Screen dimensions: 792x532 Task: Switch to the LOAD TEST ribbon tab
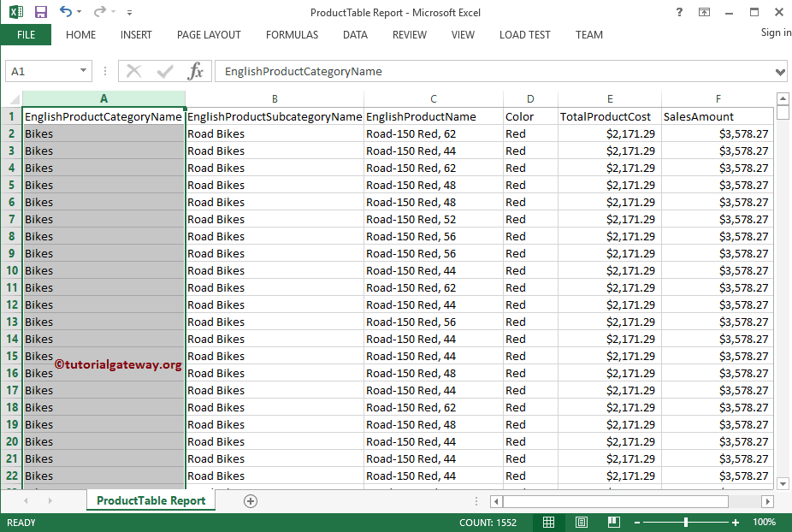pos(524,35)
